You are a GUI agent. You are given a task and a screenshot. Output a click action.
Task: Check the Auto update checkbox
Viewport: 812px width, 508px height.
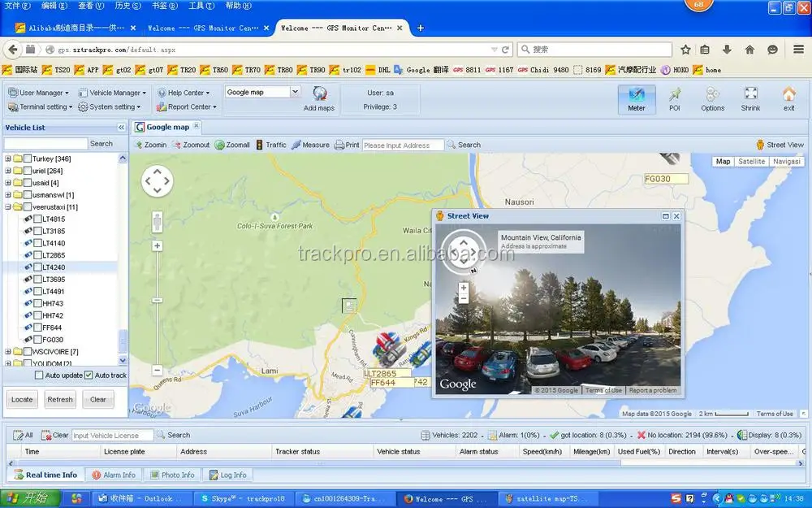pos(37,375)
